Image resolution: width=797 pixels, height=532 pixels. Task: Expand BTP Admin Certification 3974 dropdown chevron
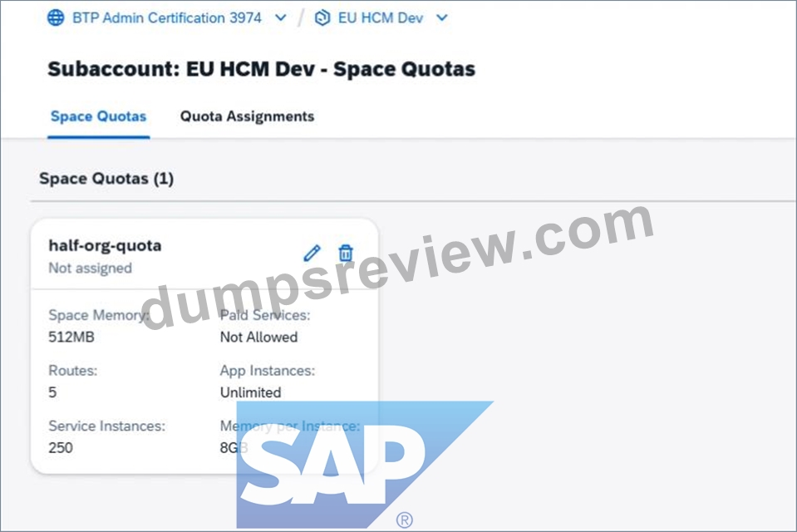281,17
